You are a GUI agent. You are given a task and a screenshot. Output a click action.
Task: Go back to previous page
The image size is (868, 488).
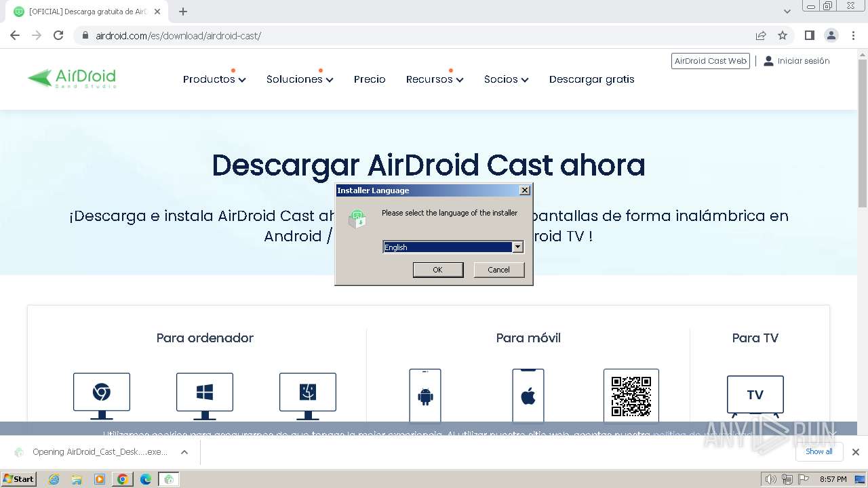pyautogui.click(x=15, y=35)
